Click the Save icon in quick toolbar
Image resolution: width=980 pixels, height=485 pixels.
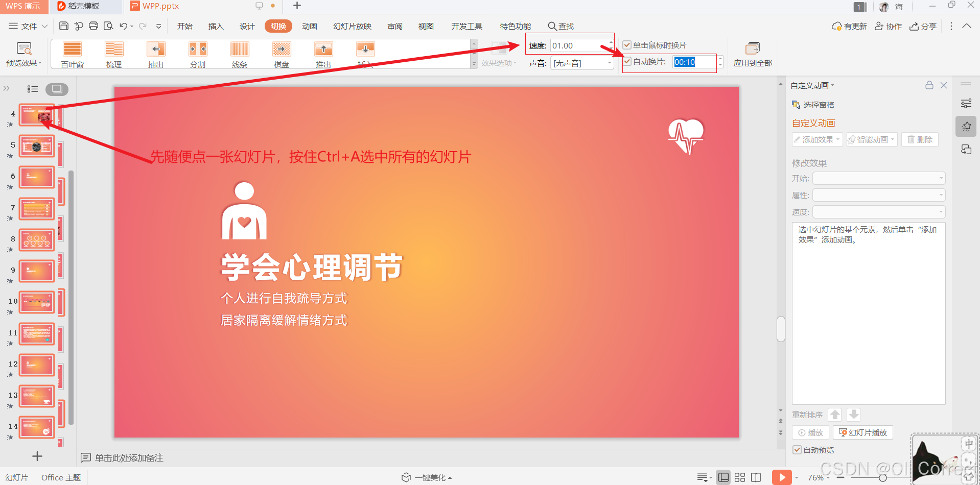[64, 26]
